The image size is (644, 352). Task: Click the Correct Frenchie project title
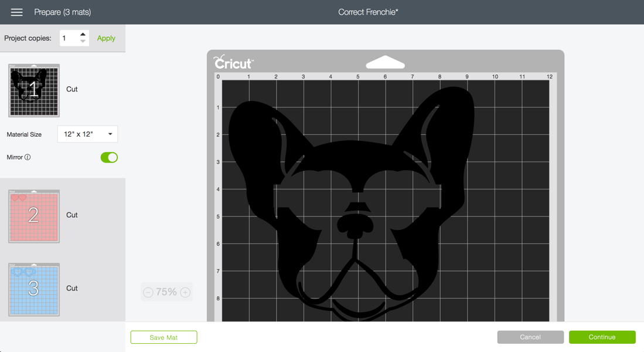pyautogui.click(x=368, y=12)
